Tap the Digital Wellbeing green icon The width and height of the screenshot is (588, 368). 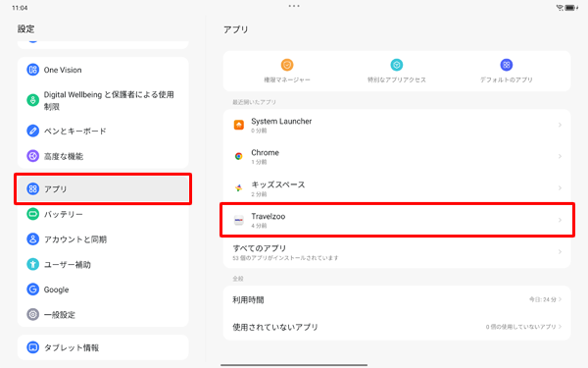click(32, 100)
